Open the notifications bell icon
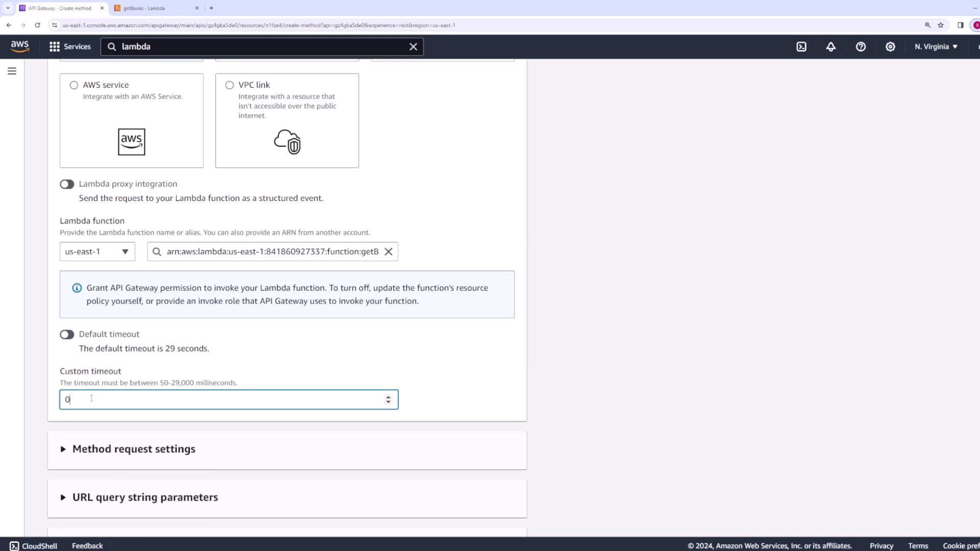Viewport: 980px width, 551px height. point(831,46)
